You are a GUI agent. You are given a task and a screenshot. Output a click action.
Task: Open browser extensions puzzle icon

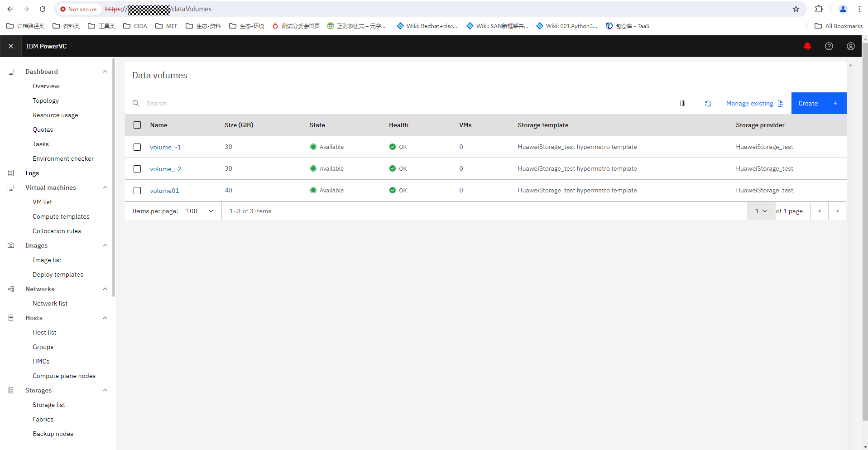coord(819,9)
